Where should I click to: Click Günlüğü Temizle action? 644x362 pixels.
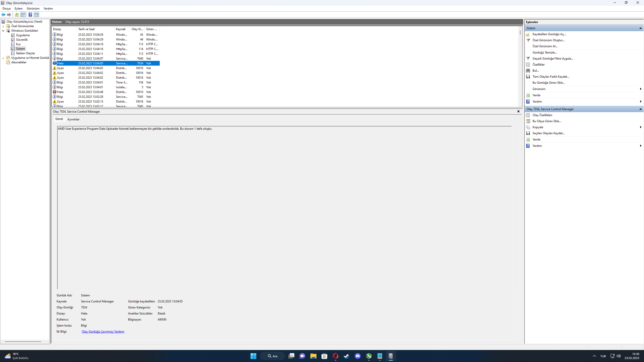point(545,53)
